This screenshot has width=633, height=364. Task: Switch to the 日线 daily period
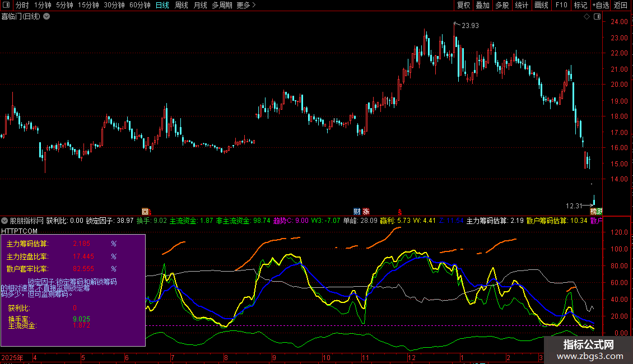coord(162,6)
